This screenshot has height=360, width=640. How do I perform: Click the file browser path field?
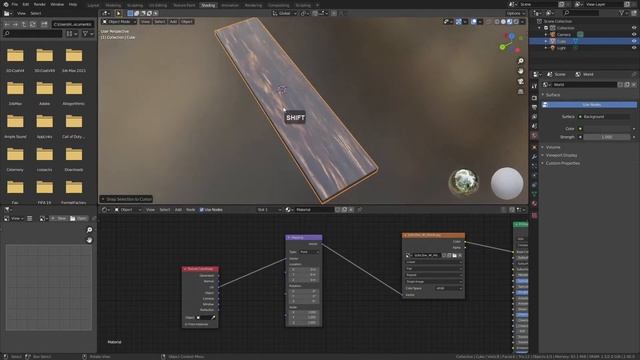73,24
